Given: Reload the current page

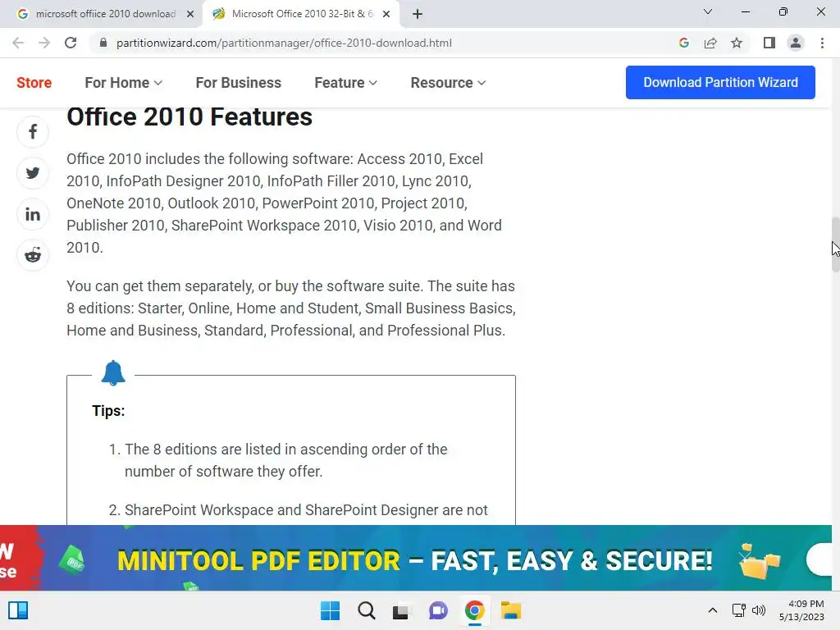Looking at the screenshot, I should pos(71,43).
